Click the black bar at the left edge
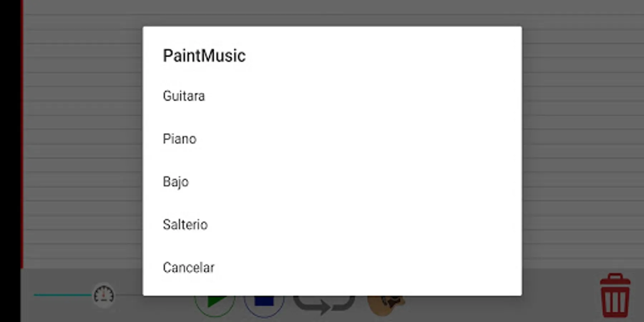The image size is (644, 322). point(10,161)
